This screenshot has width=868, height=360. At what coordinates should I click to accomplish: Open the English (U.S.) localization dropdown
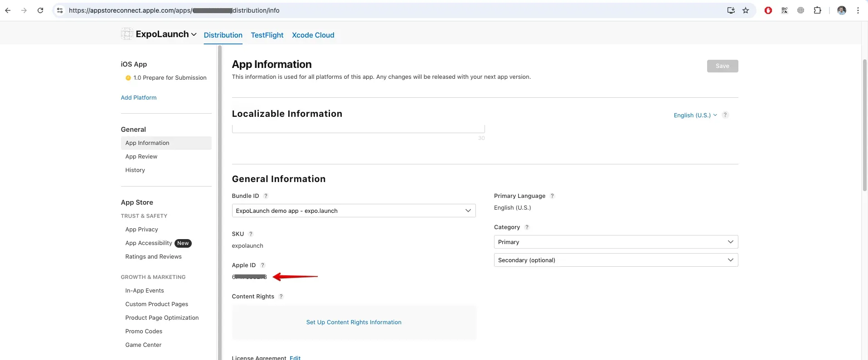(x=695, y=115)
